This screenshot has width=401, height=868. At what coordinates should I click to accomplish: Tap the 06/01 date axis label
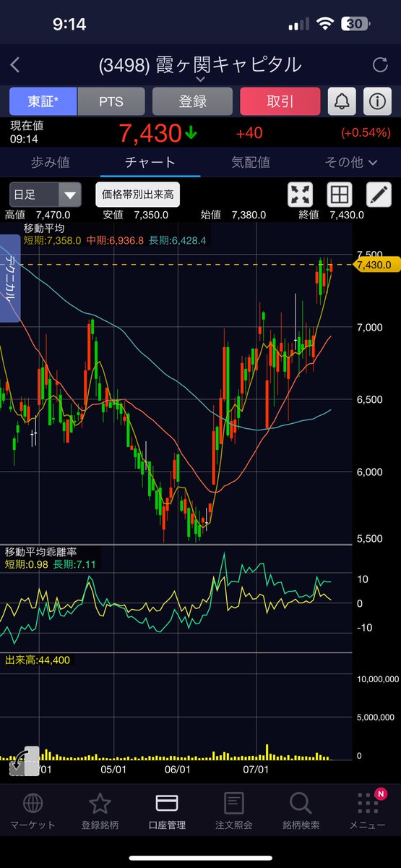click(x=178, y=770)
